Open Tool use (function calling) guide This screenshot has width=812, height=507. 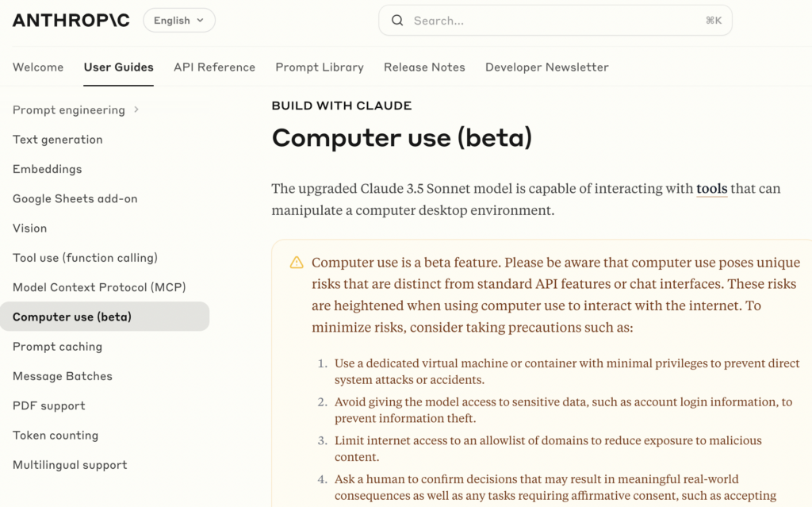[85, 258]
